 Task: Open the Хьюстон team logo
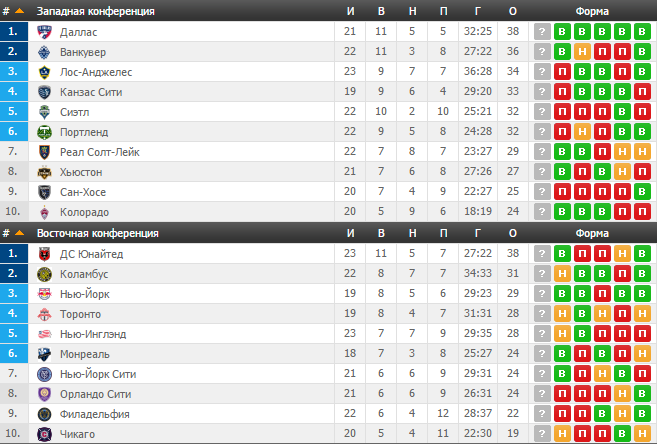point(44,172)
